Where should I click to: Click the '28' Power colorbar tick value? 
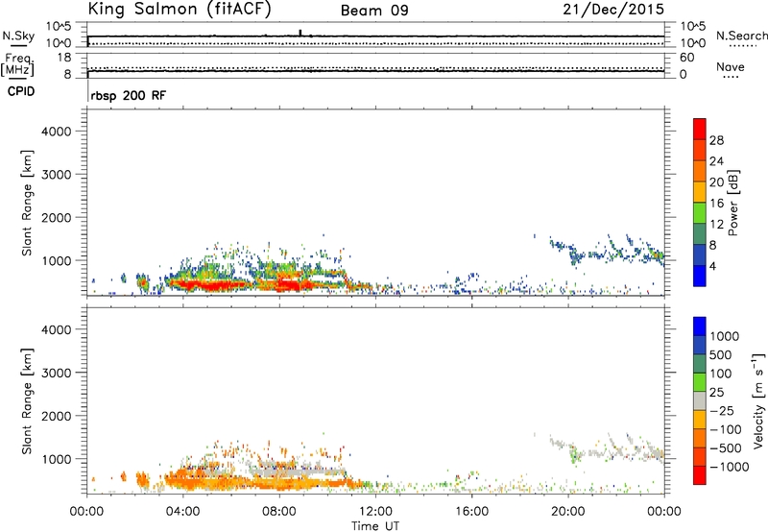click(716, 140)
